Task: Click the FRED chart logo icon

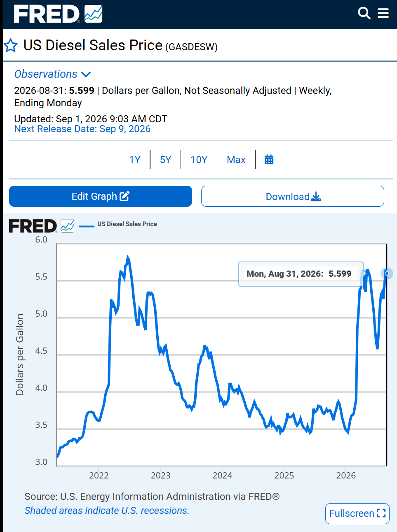Action: pos(68,226)
